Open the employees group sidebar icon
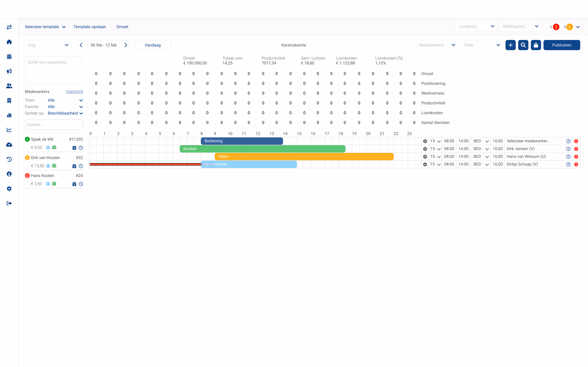Screen dimensions: 588x367 pyautogui.click(x=9, y=86)
